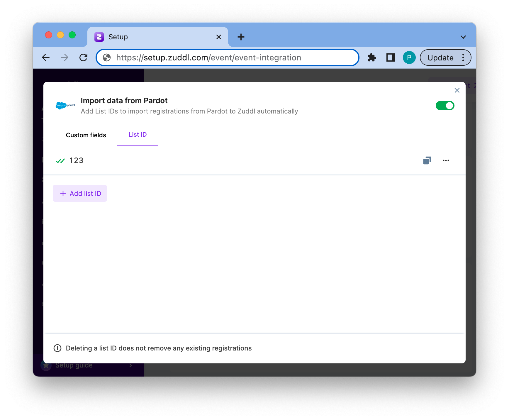Click the green maximize window button

coord(72,35)
